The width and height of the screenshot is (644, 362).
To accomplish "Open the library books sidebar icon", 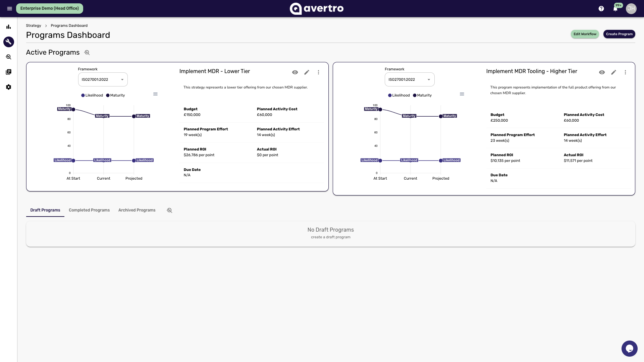I will point(9,72).
